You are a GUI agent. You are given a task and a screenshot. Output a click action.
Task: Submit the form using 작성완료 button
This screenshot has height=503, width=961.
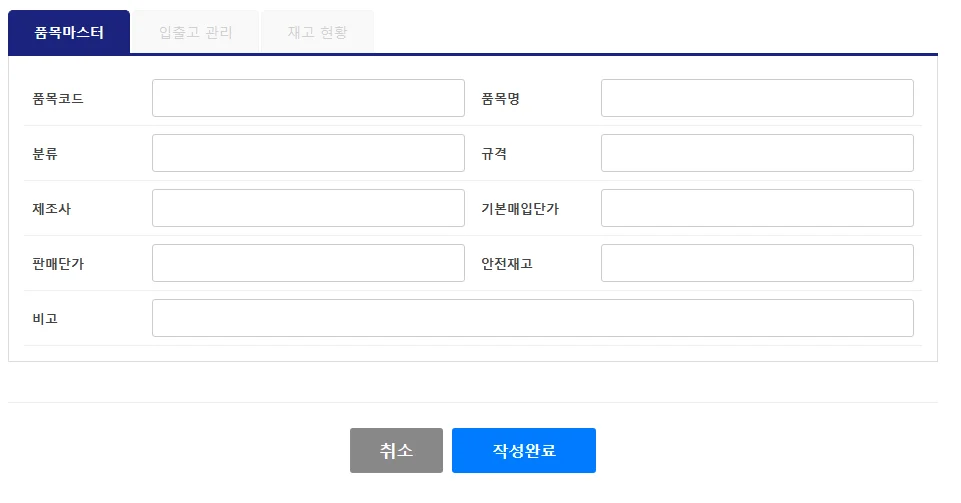pos(524,450)
